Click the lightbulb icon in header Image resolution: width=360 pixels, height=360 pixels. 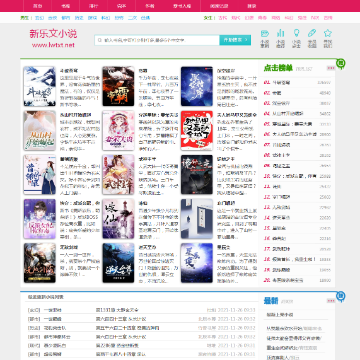296,33
